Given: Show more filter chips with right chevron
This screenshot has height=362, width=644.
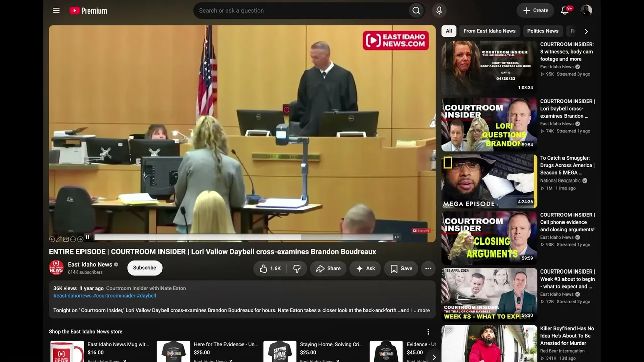Looking at the screenshot, I should point(586,31).
